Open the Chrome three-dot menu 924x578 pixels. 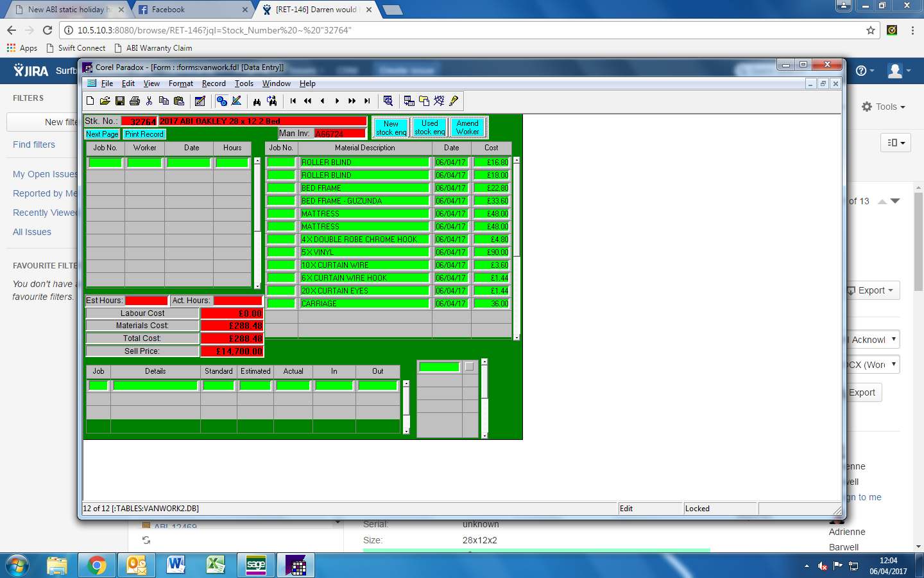pos(912,30)
